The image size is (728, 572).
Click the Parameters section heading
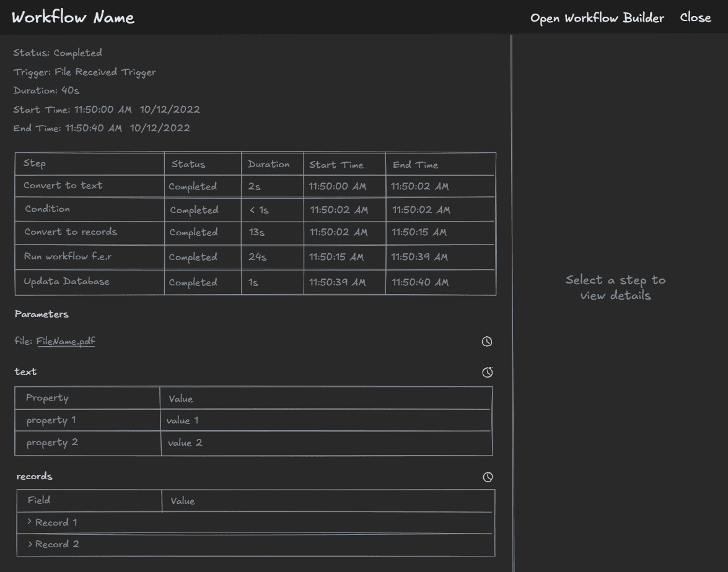41,314
